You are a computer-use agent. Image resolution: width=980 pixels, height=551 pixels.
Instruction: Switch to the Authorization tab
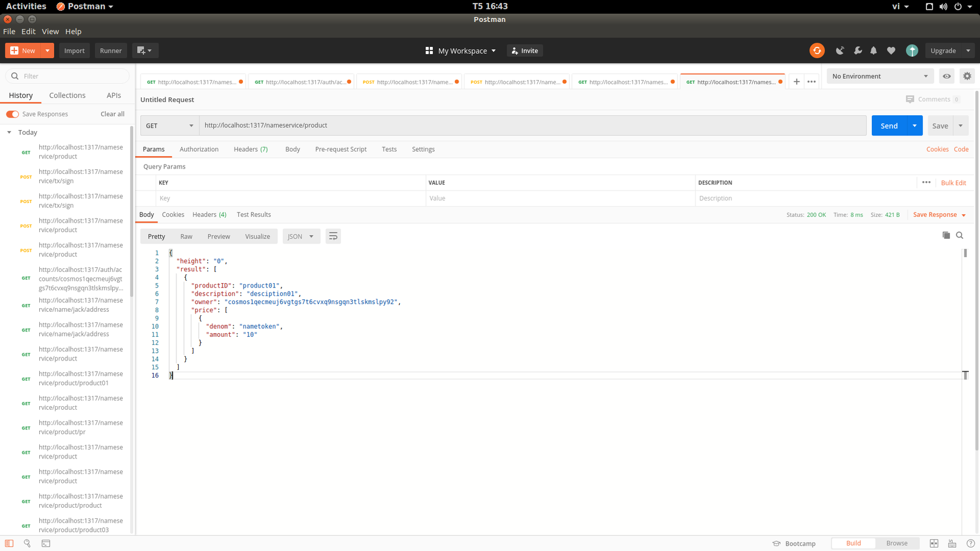[x=199, y=149]
